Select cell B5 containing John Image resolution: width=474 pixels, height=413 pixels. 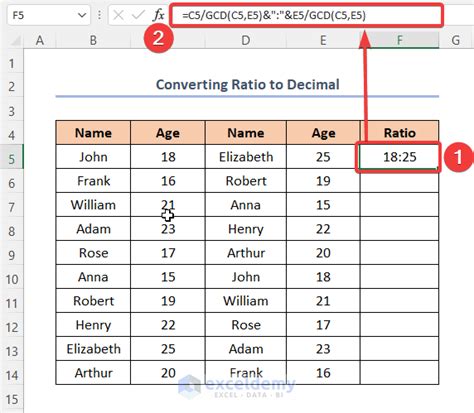(x=93, y=157)
